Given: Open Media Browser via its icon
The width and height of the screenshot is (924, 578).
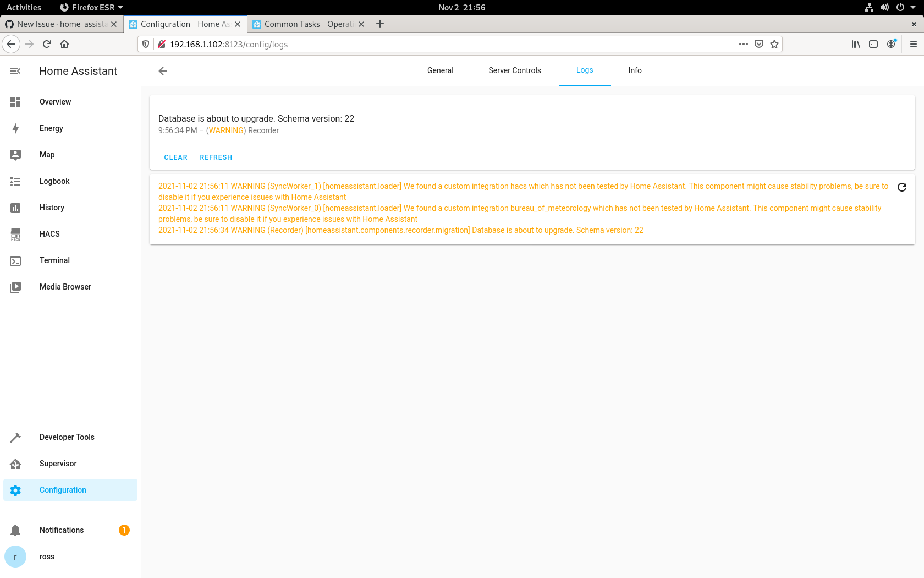Looking at the screenshot, I should coord(15,287).
